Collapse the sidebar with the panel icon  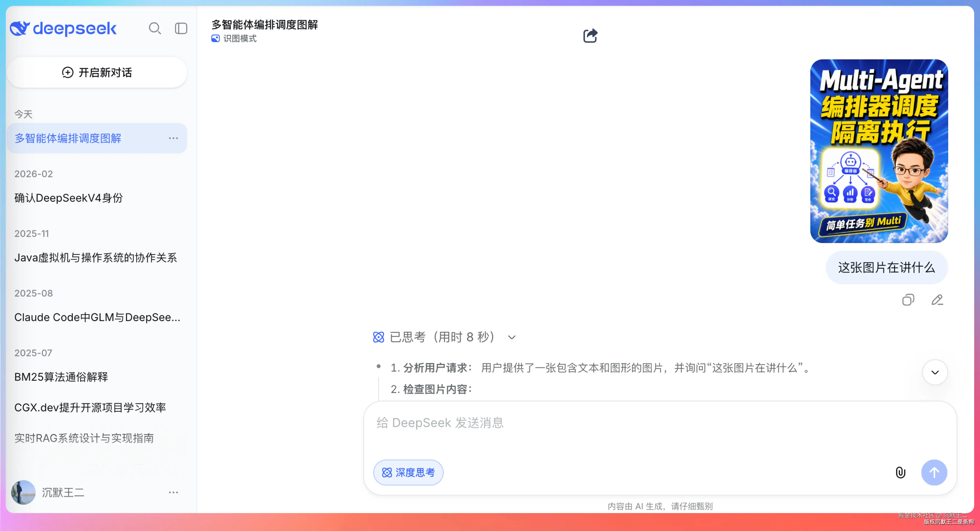point(181,29)
